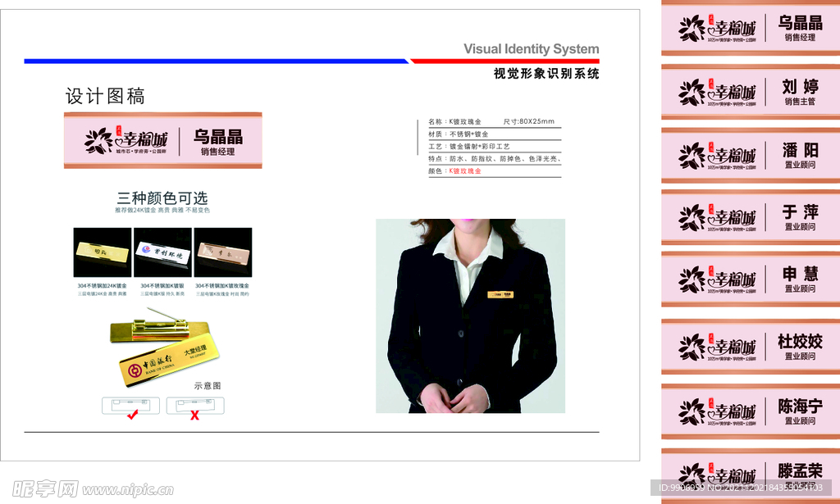Image resolution: width=840 pixels, height=504 pixels.
Task: Click the wrong wearing diagram with X mark
Action: pyautogui.click(x=195, y=406)
